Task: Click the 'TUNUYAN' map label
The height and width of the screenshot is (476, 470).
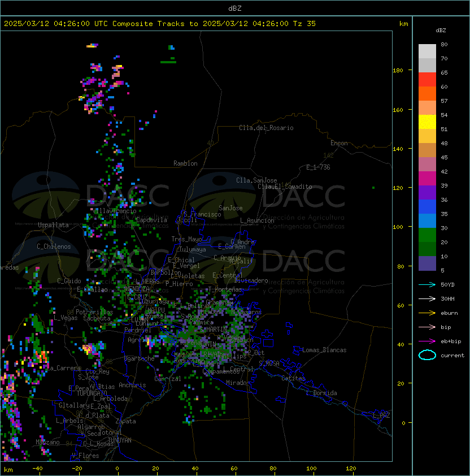Action: click(x=120, y=440)
